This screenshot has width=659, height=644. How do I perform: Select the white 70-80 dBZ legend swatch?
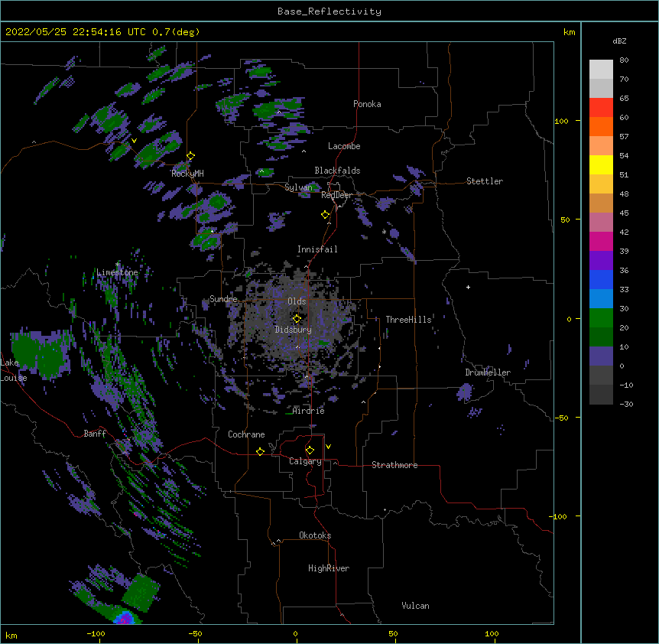click(601, 70)
